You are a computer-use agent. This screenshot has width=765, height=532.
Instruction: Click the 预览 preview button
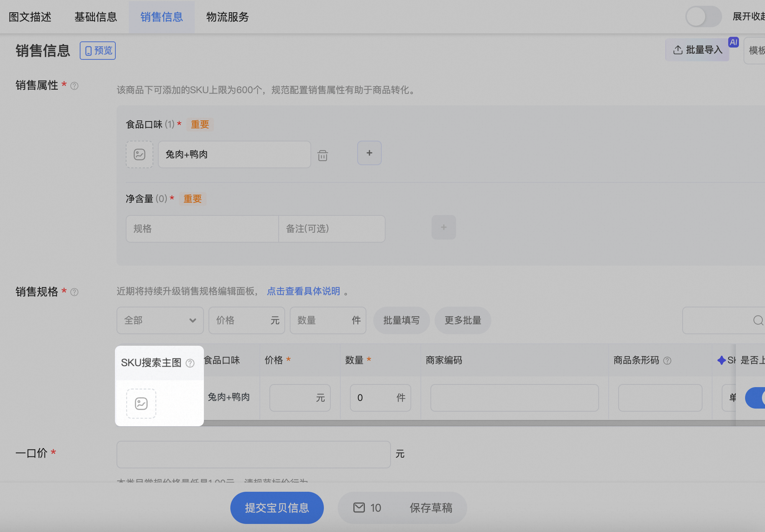(98, 51)
